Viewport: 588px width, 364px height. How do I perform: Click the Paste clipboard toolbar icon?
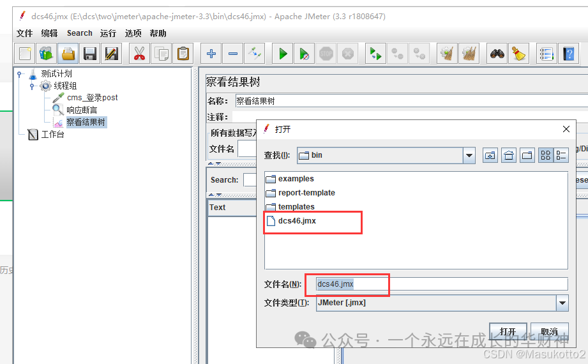pyautogui.click(x=183, y=54)
